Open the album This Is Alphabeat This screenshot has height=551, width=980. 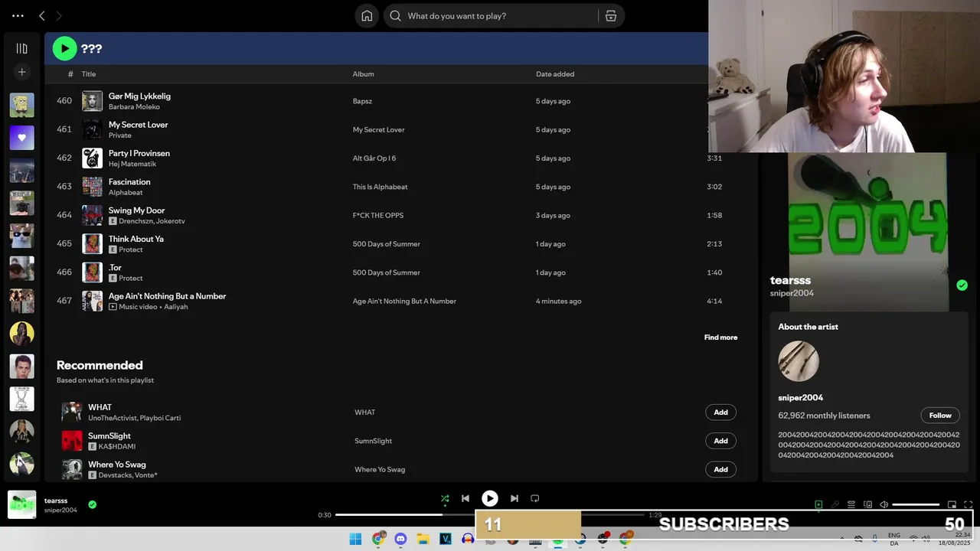pyautogui.click(x=380, y=187)
